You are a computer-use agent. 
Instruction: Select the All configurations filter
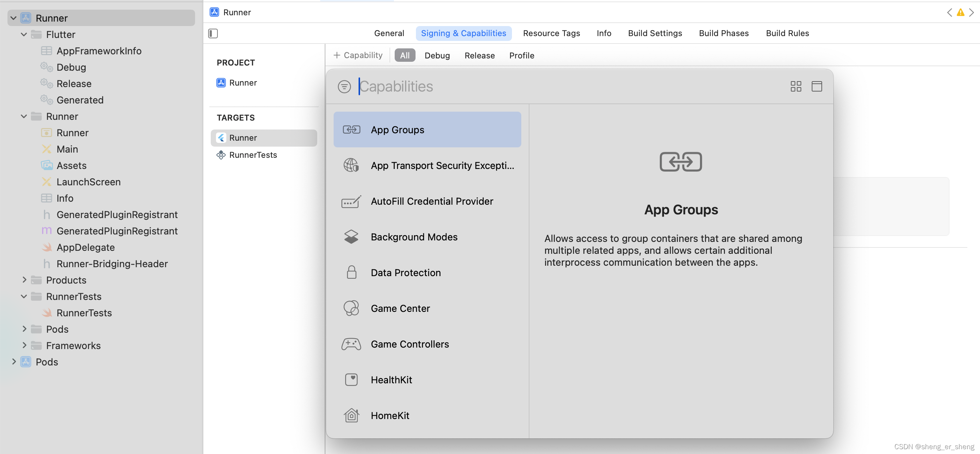point(405,55)
